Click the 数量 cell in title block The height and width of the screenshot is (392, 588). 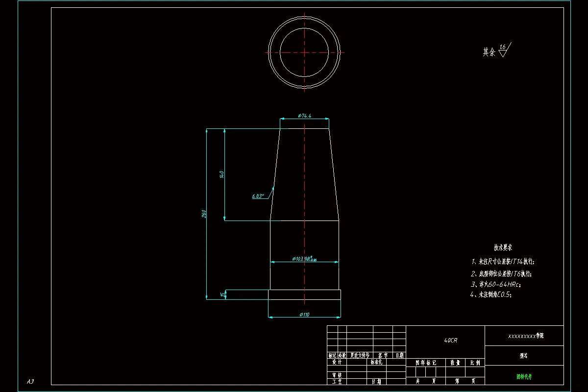coord(455,363)
